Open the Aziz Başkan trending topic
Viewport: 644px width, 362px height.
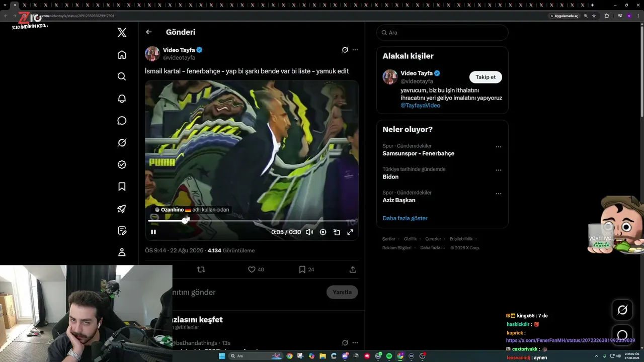point(399,200)
